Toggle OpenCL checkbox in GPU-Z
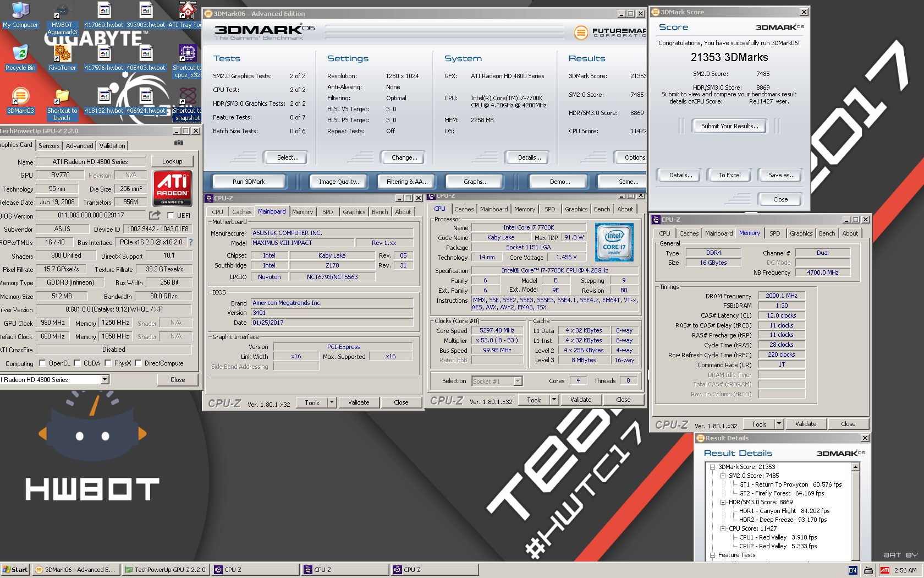Screen dimensions: 924x578 42,363
